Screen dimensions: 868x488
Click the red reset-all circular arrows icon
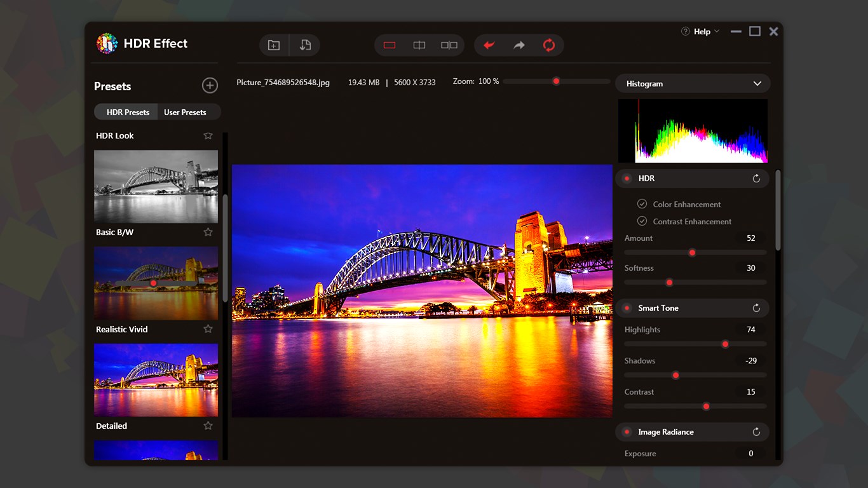[x=549, y=45]
